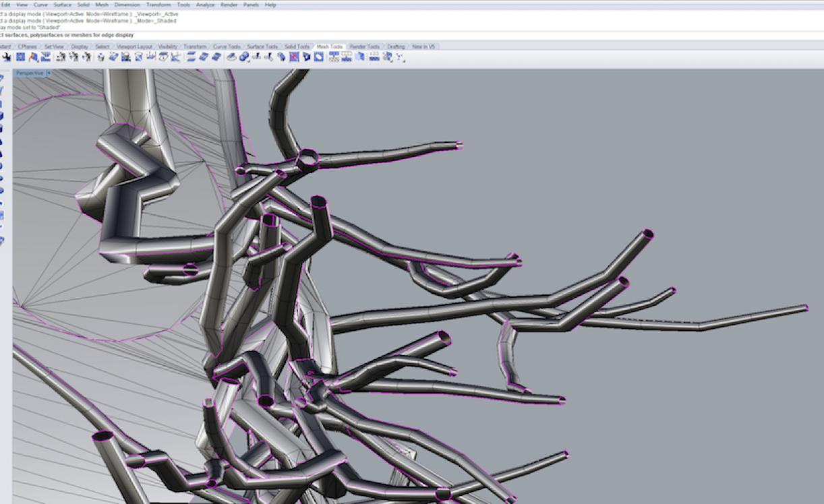824x504 pixels.
Task: Click the blue square mesh grid icon
Action: pos(21,57)
